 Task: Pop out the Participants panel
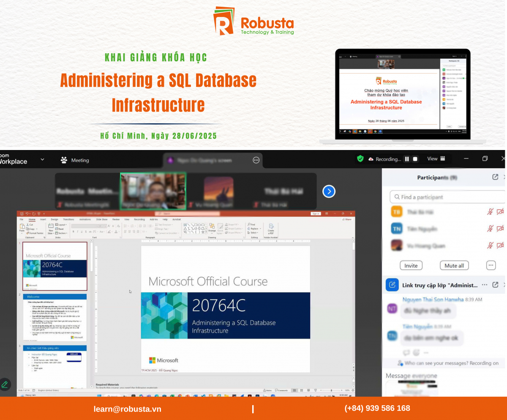coord(496,177)
